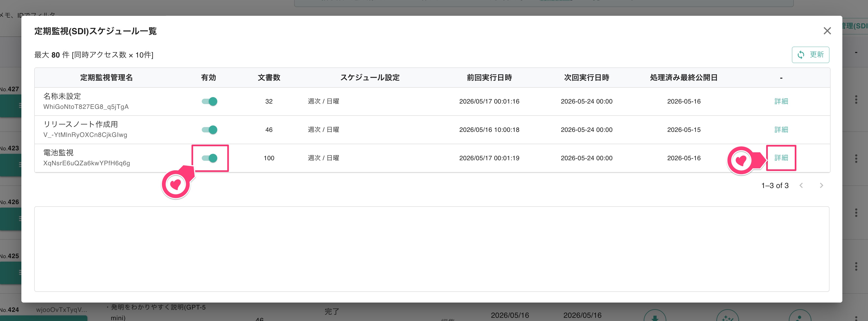This screenshot has width=868, height=321.
Task: Toggle the 有効 switch for 名称未設定
Action: (210, 101)
